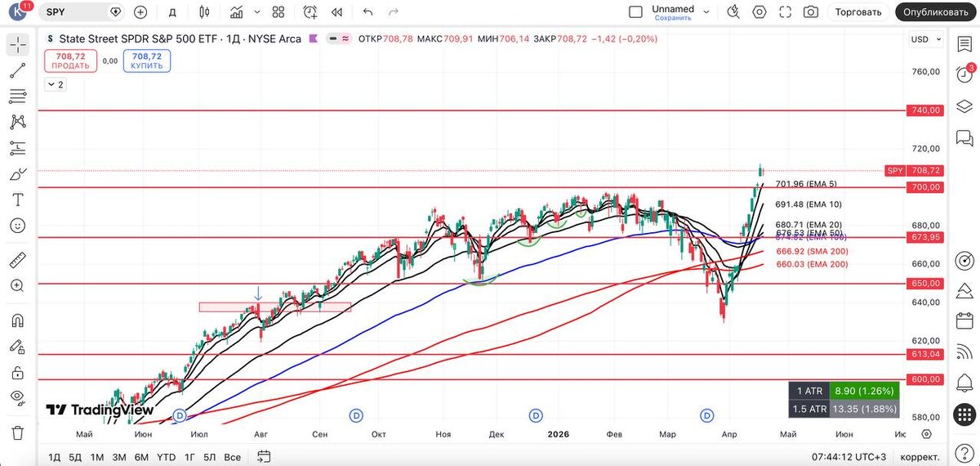The width and height of the screenshot is (980, 466).
Task: Open the indicator templates grid icon
Action: tap(278, 12)
